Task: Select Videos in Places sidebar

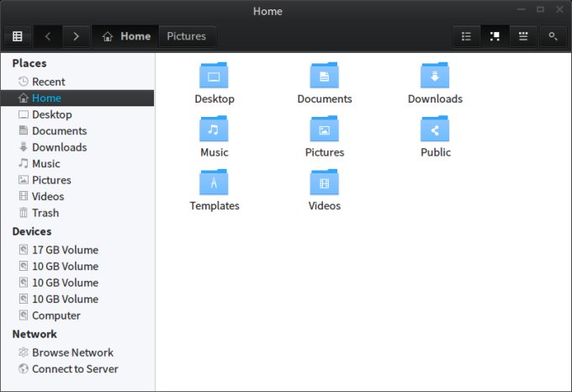Action: (x=77, y=197)
